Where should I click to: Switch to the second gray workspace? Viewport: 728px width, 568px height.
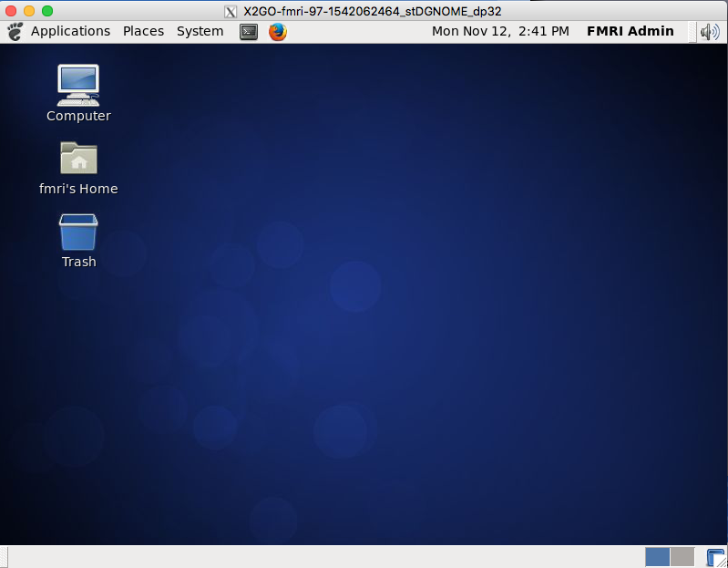click(682, 557)
